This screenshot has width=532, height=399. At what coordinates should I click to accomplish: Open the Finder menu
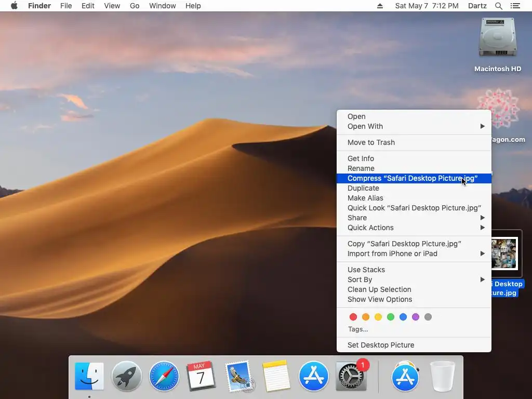tap(39, 6)
